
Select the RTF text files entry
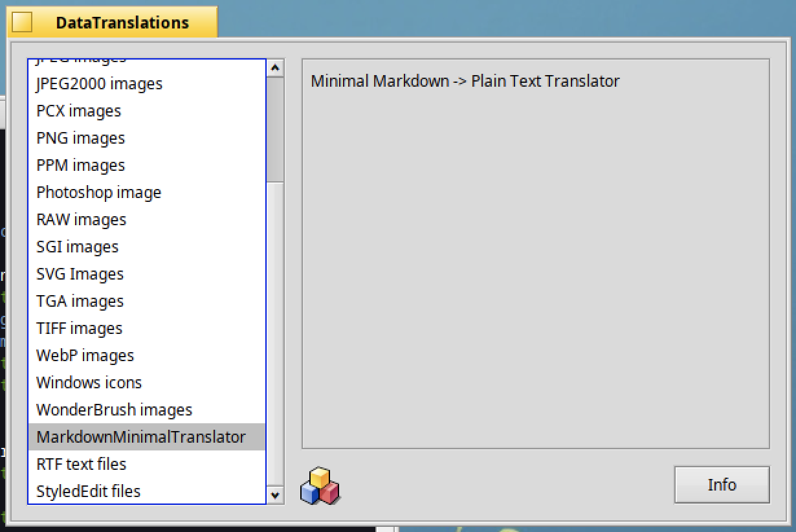click(x=81, y=465)
